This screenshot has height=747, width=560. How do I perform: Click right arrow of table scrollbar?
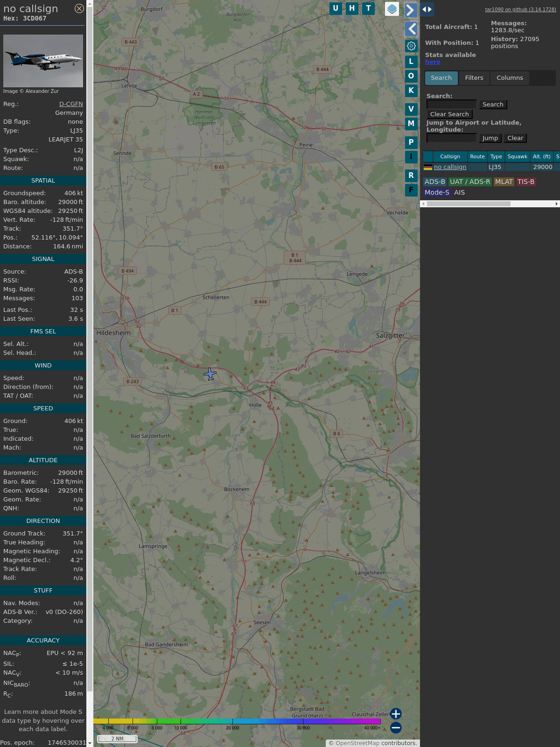(x=557, y=204)
